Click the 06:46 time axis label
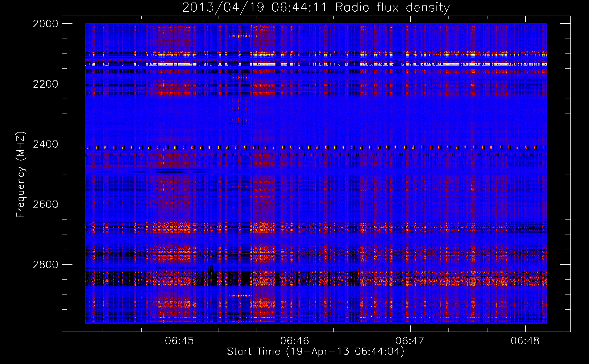 pos(294,341)
